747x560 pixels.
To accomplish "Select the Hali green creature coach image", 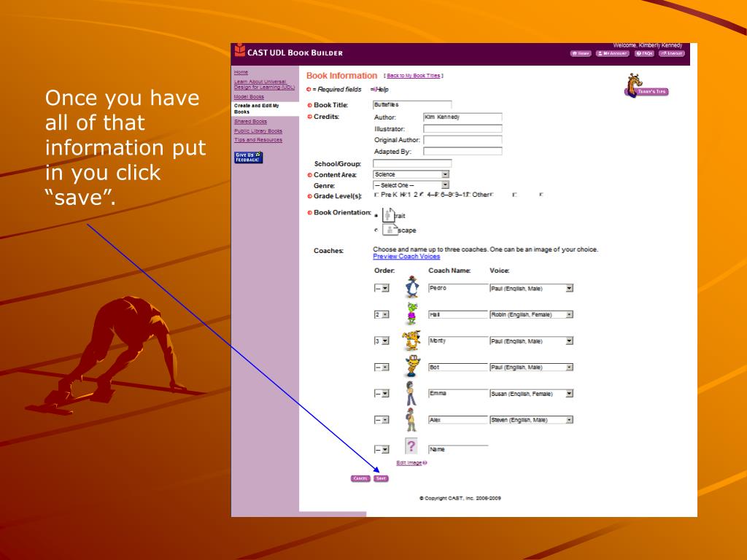I will pyautogui.click(x=411, y=314).
